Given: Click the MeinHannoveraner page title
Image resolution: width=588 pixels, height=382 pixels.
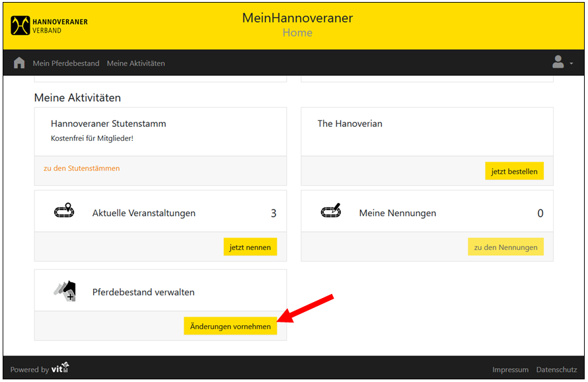Looking at the screenshot, I should pos(297,18).
